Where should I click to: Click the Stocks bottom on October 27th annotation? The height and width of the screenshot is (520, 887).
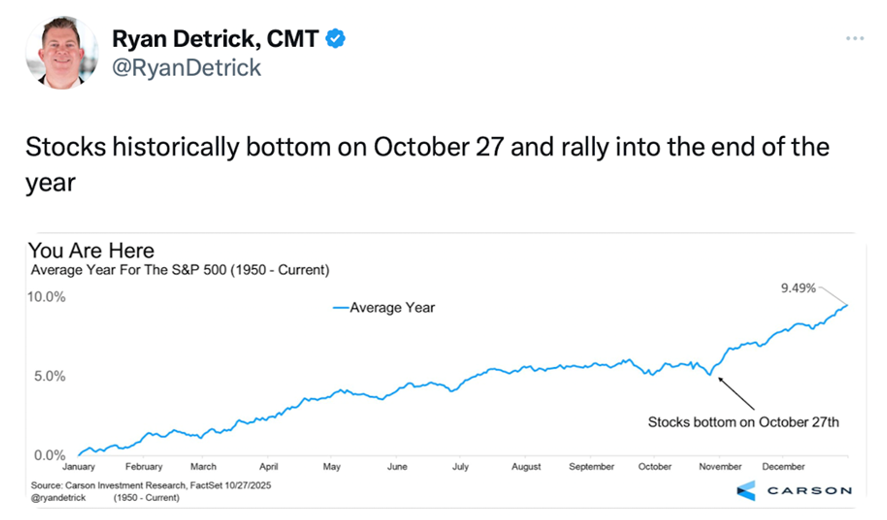pos(743,421)
